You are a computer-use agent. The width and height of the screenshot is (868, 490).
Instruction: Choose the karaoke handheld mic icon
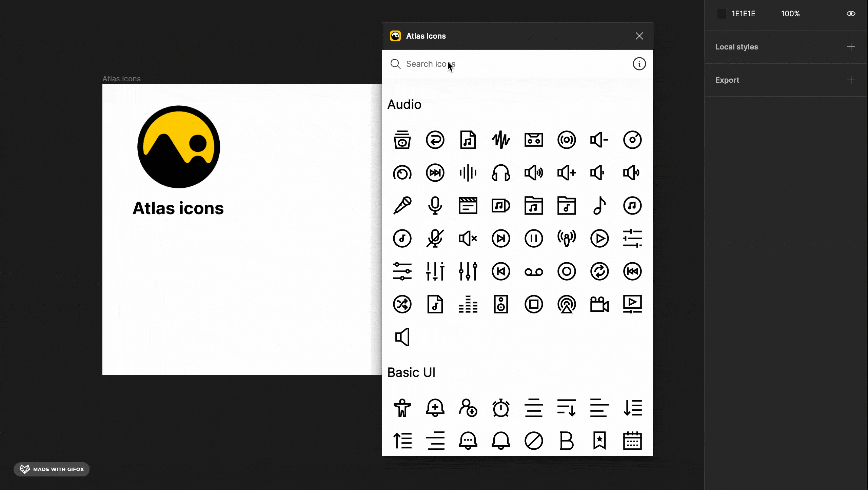402,206
